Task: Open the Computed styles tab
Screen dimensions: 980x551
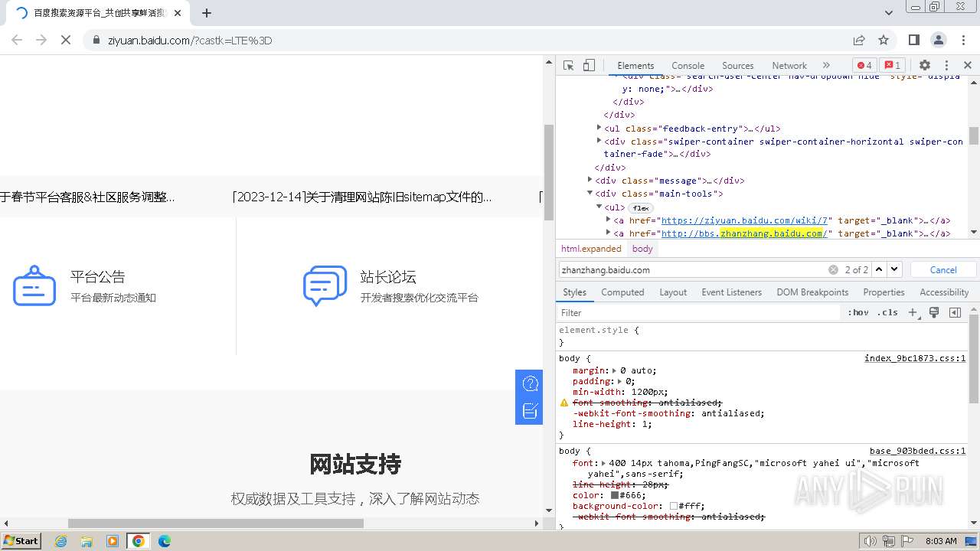Action: coord(622,292)
